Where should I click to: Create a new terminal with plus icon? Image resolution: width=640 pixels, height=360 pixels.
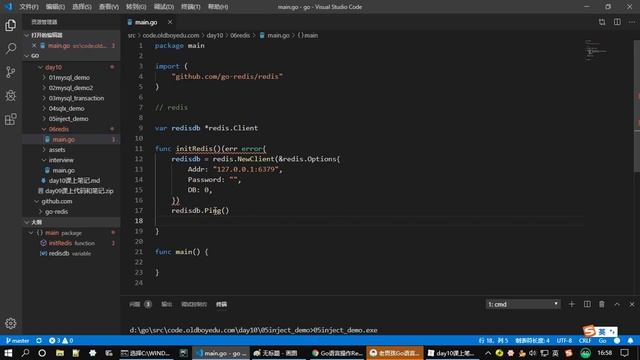click(571, 304)
